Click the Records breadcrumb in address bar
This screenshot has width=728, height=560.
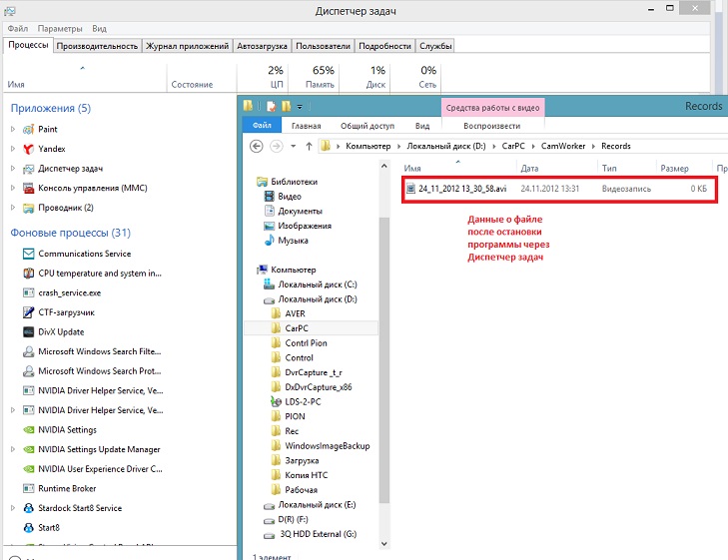616,146
